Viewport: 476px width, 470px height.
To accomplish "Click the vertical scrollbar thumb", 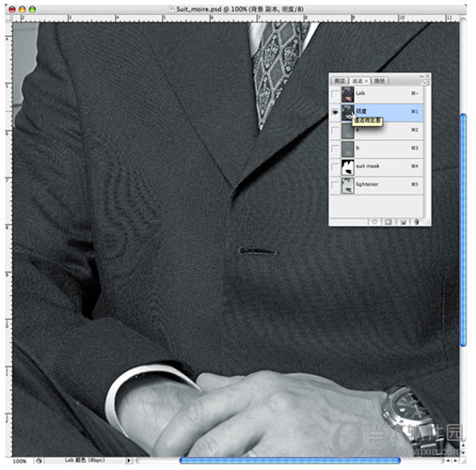I will [463, 229].
